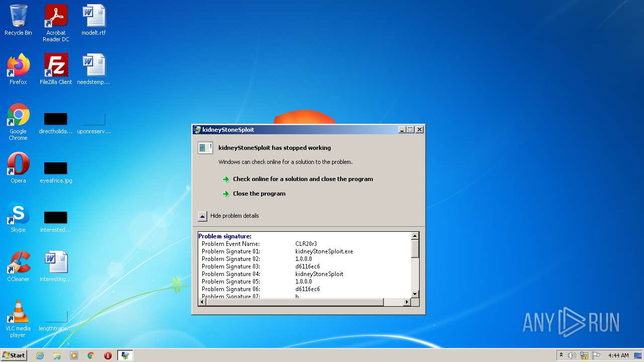Launch Acrobat Reader DC shortcut
This screenshot has width=644, height=362.
pos(56,23)
